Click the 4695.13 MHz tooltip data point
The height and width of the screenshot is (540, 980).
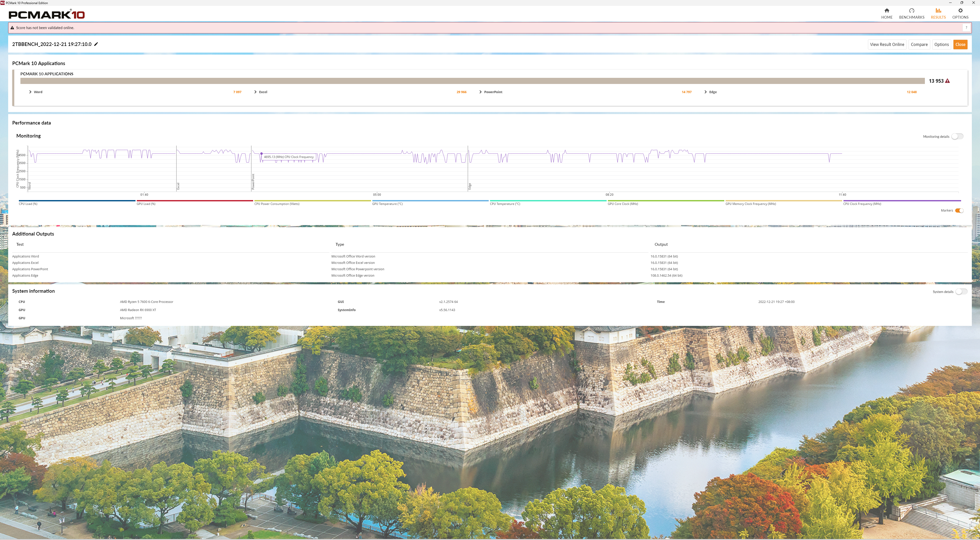[261, 153]
